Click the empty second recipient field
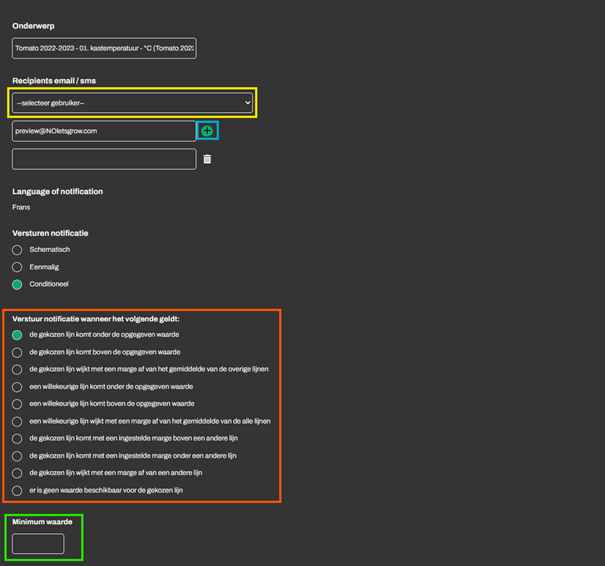The image size is (605, 566). click(x=104, y=159)
